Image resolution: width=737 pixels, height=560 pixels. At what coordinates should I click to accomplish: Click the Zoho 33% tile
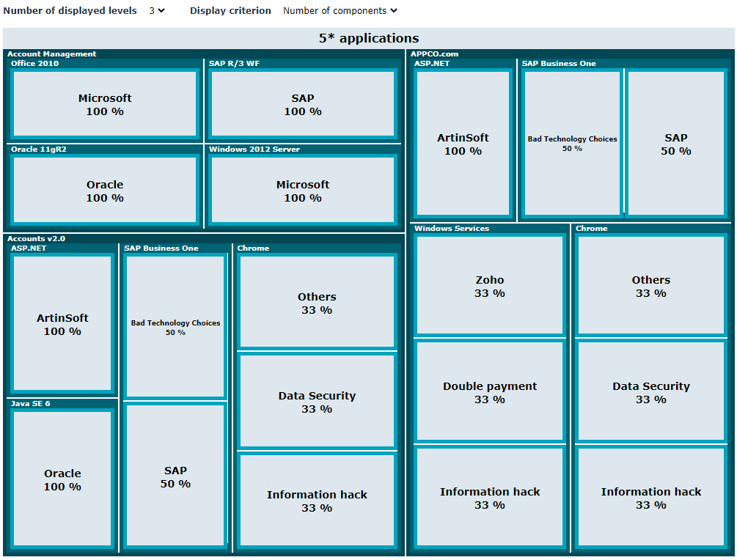(489, 286)
